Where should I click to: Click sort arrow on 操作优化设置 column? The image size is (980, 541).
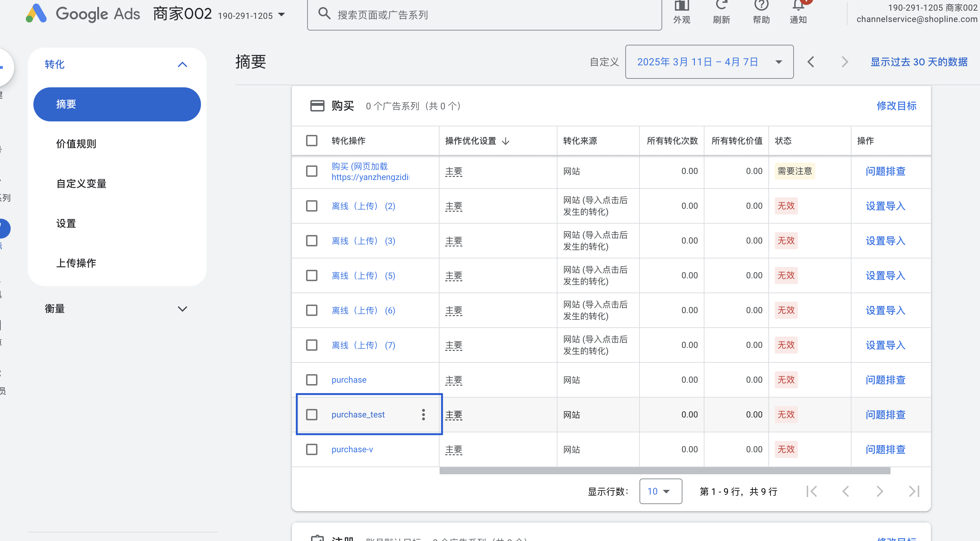pos(506,141)
